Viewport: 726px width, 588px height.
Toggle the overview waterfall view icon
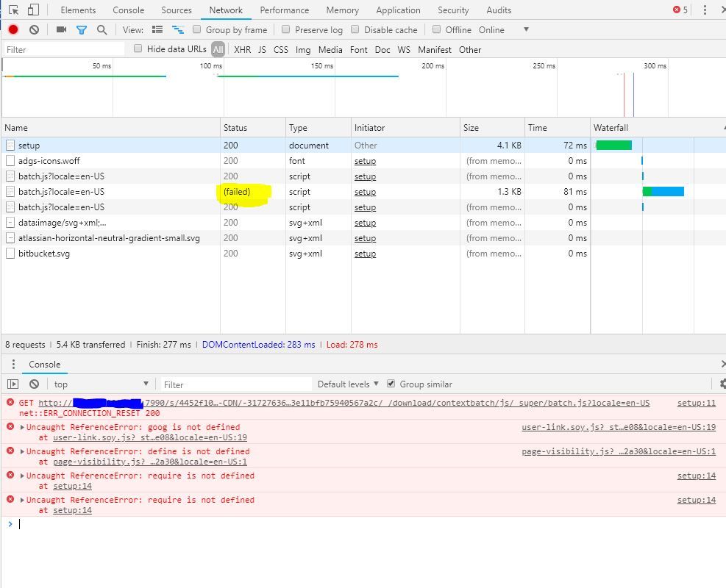(178, 29)
